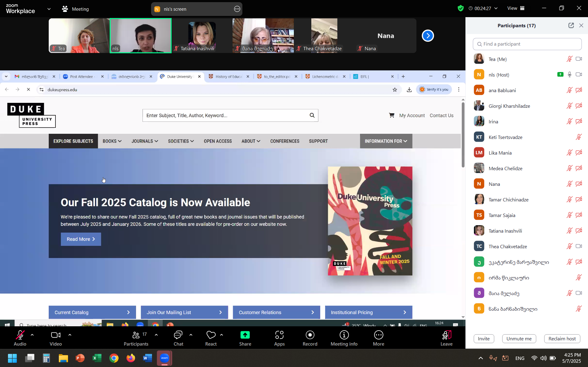The height and width of the screenshot is (367, 588).
Task: Start recording the meeting
Action: point(310,338)
